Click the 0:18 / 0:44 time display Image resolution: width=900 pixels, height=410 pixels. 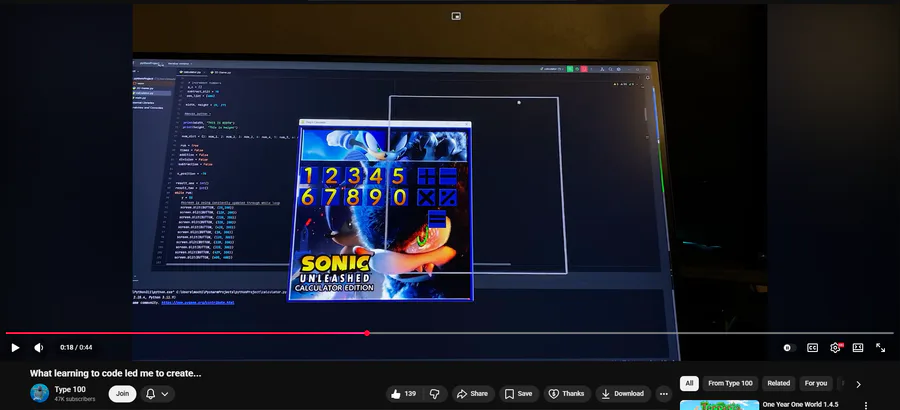pos(76,347)
